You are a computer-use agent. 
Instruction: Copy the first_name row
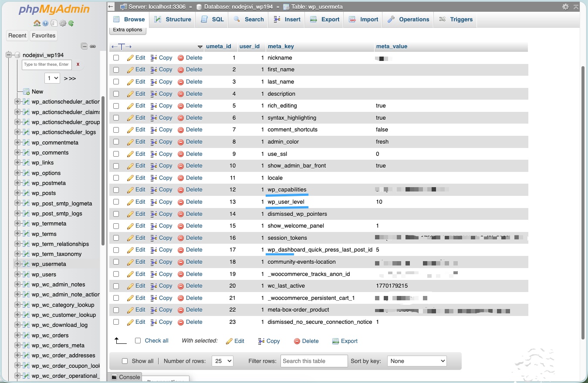161,70
